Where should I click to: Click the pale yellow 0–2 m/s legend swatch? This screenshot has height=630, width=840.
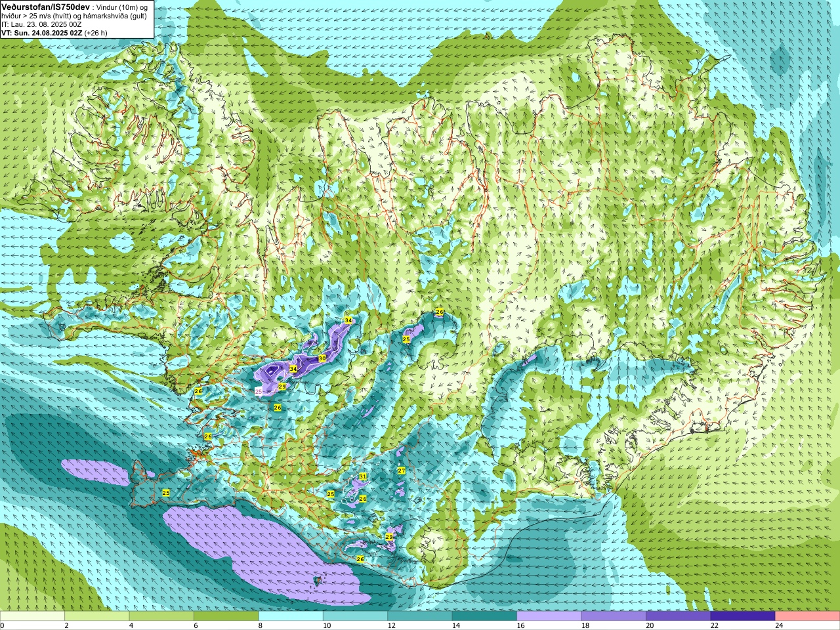32,616
